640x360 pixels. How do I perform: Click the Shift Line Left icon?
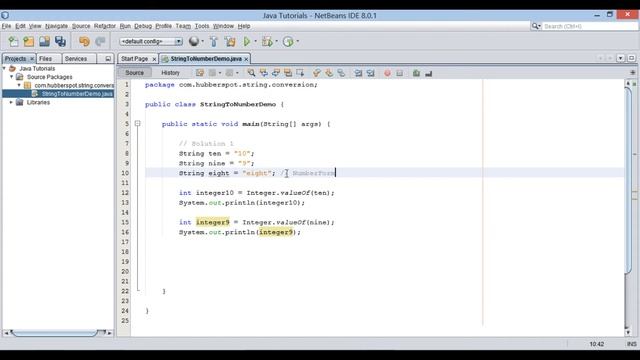[x=358, y=73]
